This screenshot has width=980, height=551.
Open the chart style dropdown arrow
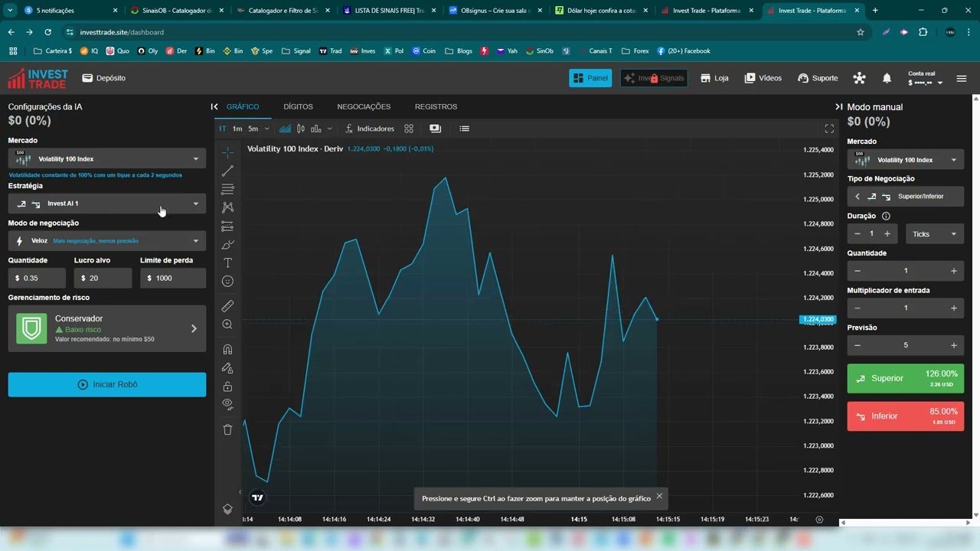click(x=330, y=129)
